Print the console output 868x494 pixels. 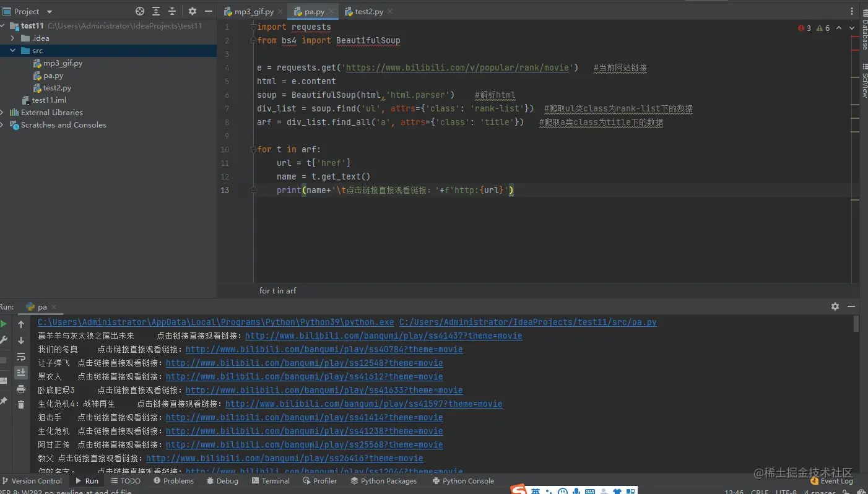(21, 389)
